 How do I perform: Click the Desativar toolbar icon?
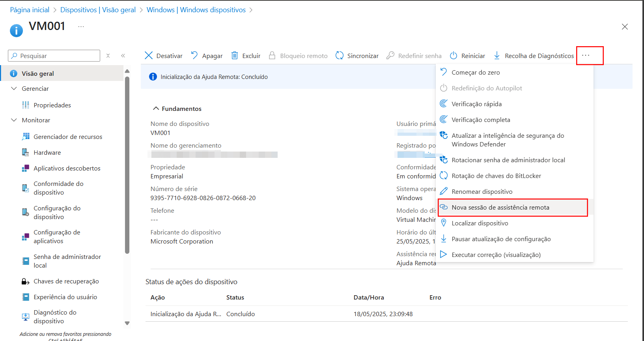(149, 56)
